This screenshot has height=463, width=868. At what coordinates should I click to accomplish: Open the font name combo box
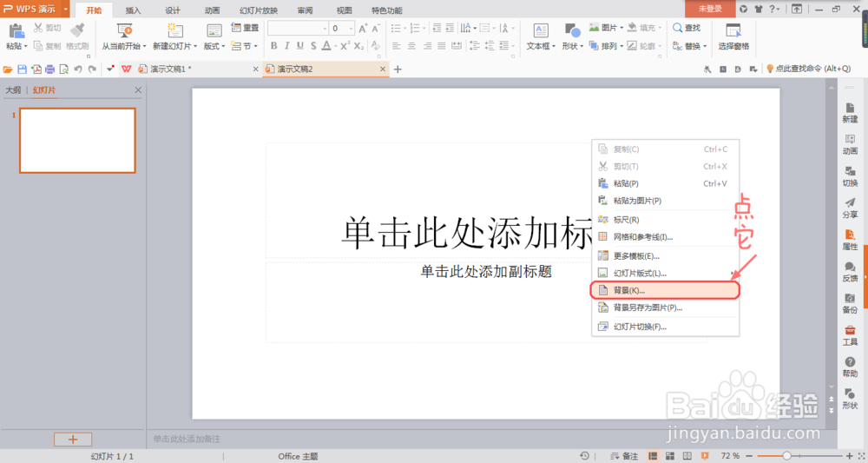click(298, 29)
